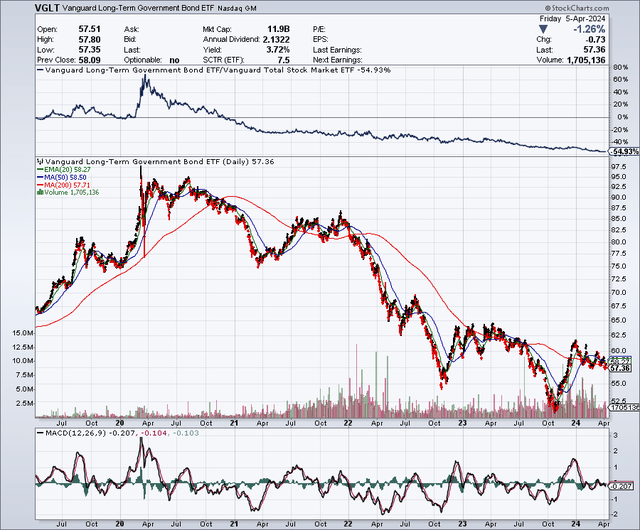Click the 80% label on ratio panel axis

click(x=620, y=67)
